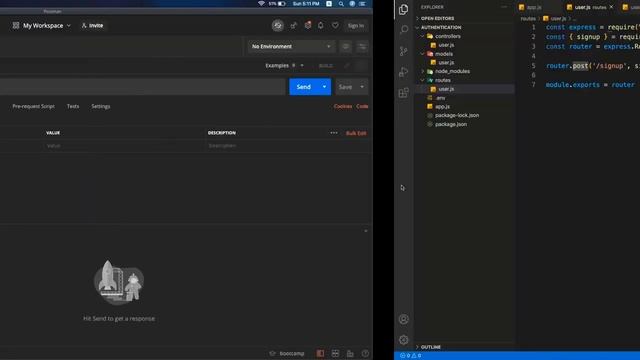Open the Send button dropdown arrow
This screenshot has height=360, width=640.
point(324,87)
